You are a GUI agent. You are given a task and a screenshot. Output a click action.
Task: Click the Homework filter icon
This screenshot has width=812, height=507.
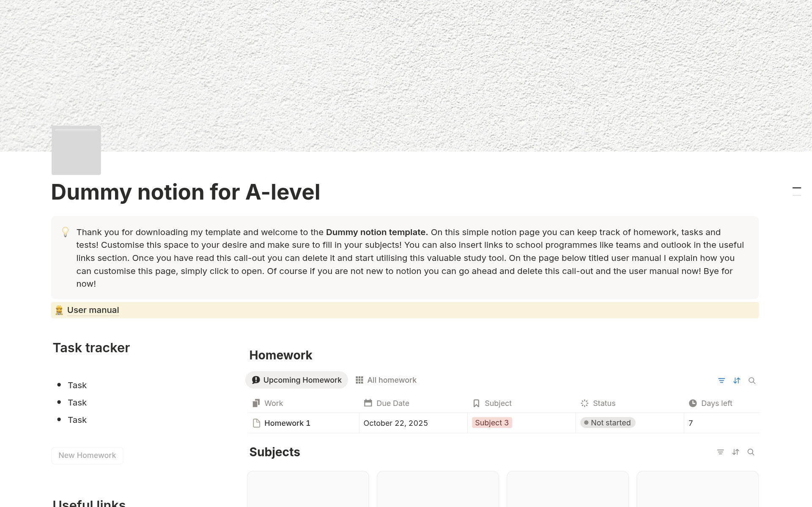[x=721, y=381]
